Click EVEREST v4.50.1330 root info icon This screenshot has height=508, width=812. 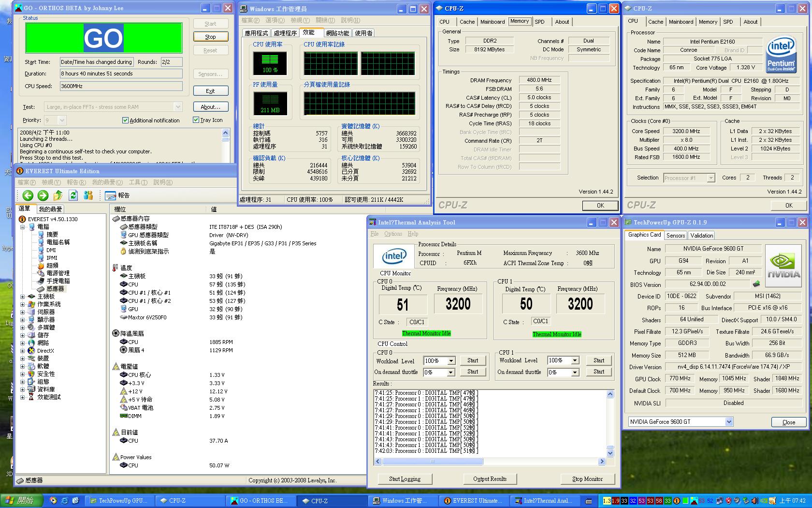(22, 219)
